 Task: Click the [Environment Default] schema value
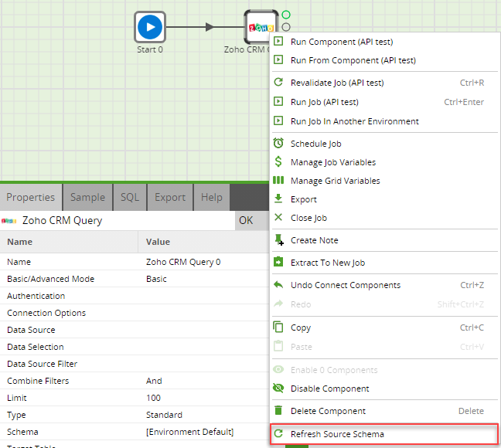click(x=189, y=432)
